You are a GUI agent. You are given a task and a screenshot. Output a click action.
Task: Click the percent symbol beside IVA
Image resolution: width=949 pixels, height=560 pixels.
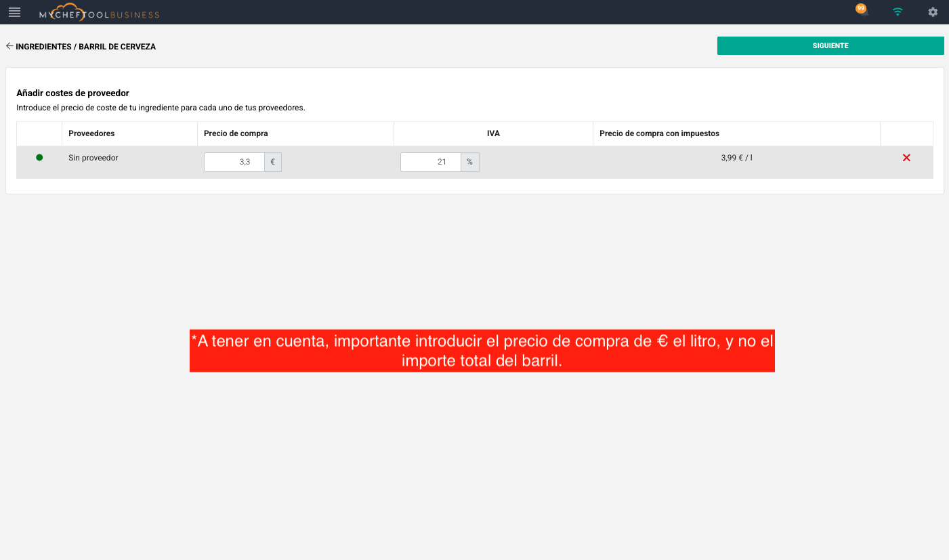tap(469, 163)
